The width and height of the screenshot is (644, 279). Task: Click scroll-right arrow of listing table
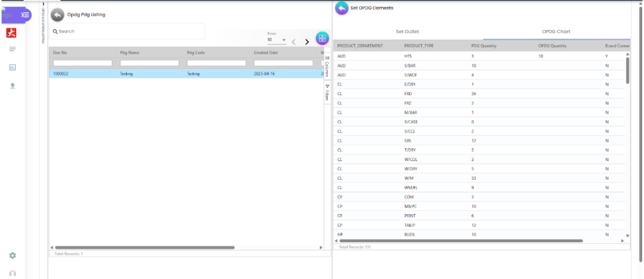coord(321,247)
